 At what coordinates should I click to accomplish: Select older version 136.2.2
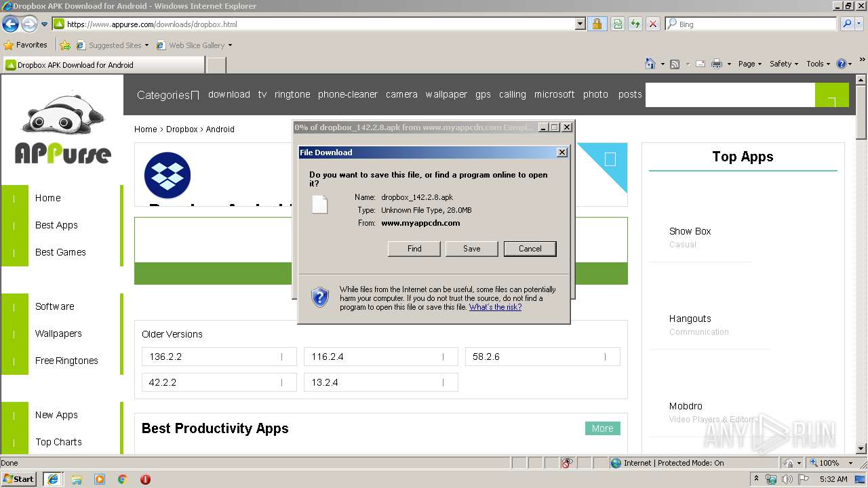(x=219, y=357)
